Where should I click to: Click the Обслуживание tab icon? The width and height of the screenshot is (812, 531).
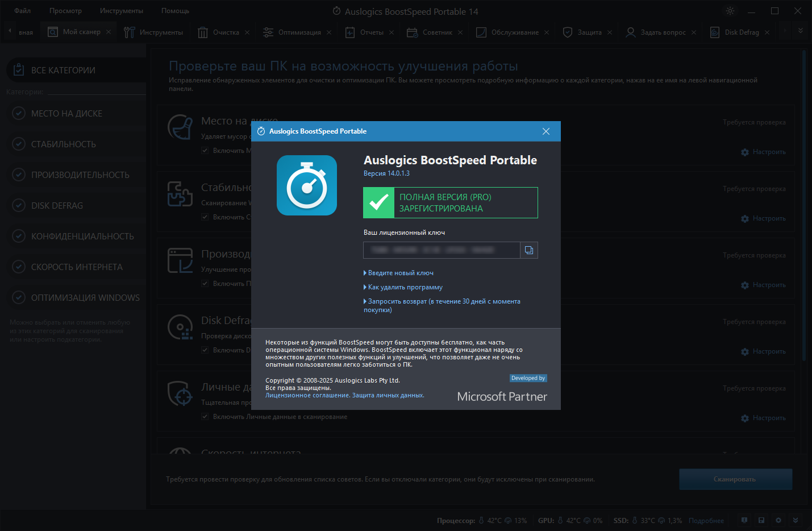coord(481,32)
